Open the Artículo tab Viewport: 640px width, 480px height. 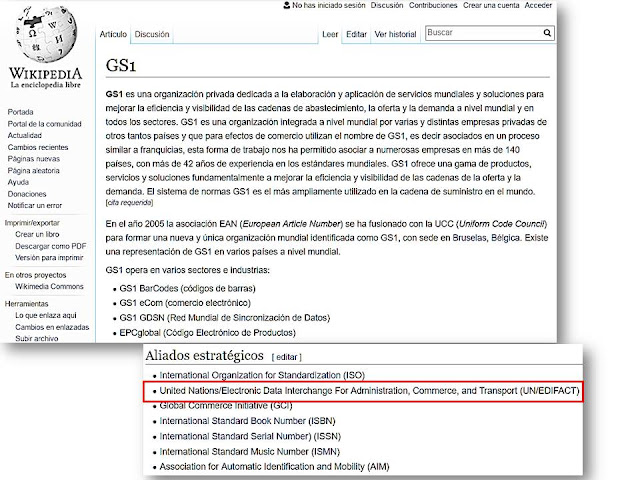pos(113,34)
